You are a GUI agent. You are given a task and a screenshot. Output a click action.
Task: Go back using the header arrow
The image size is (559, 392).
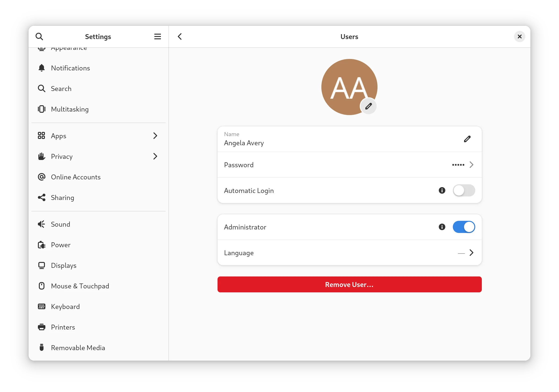[x=180, y=36]
